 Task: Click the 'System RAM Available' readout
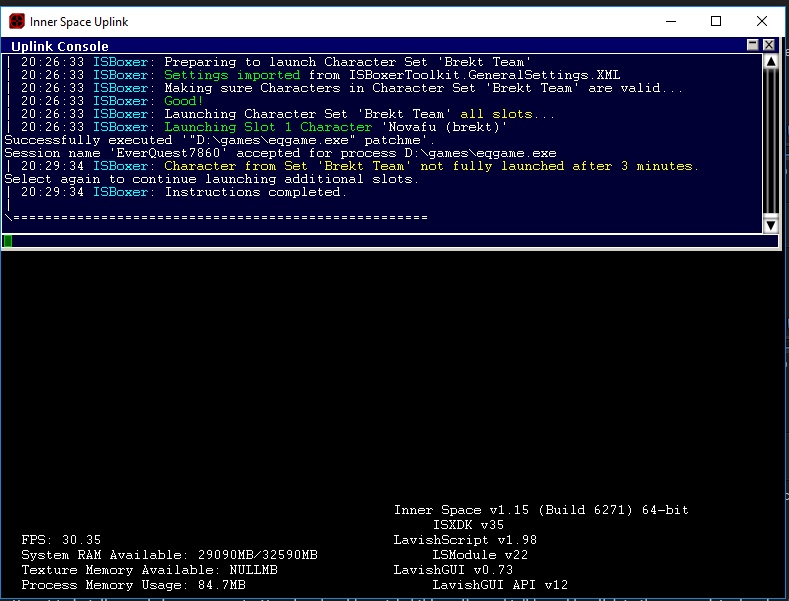(x=170, y=555)
